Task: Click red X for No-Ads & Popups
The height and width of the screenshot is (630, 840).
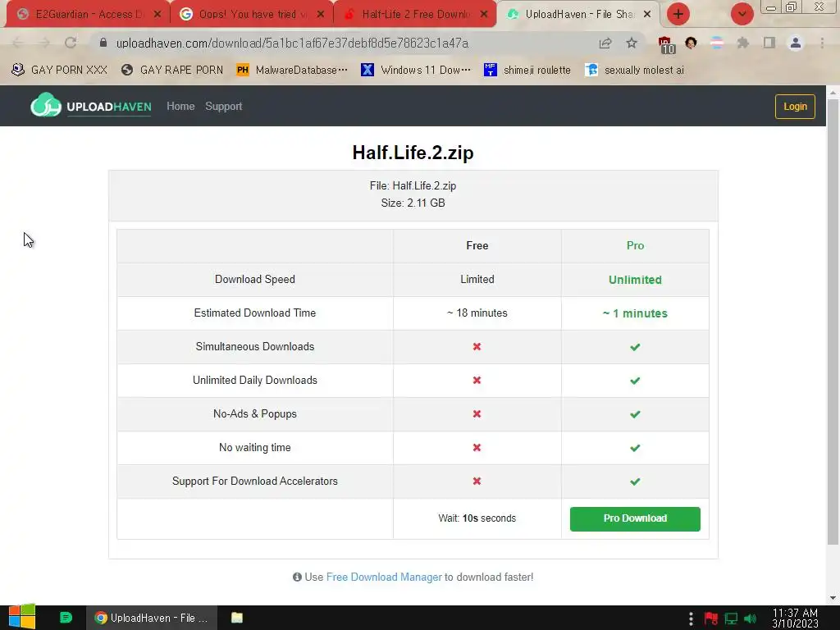Action: click(x=477, y=413)
